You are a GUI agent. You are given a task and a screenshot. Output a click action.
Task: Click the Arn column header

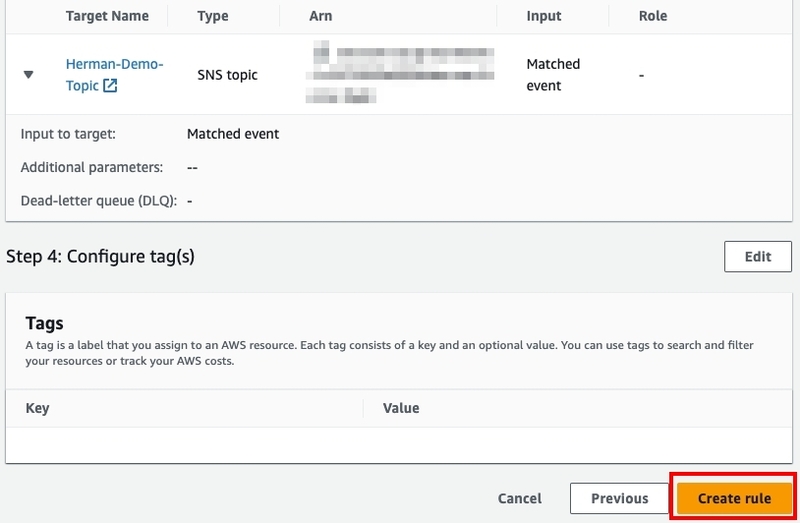320,16
